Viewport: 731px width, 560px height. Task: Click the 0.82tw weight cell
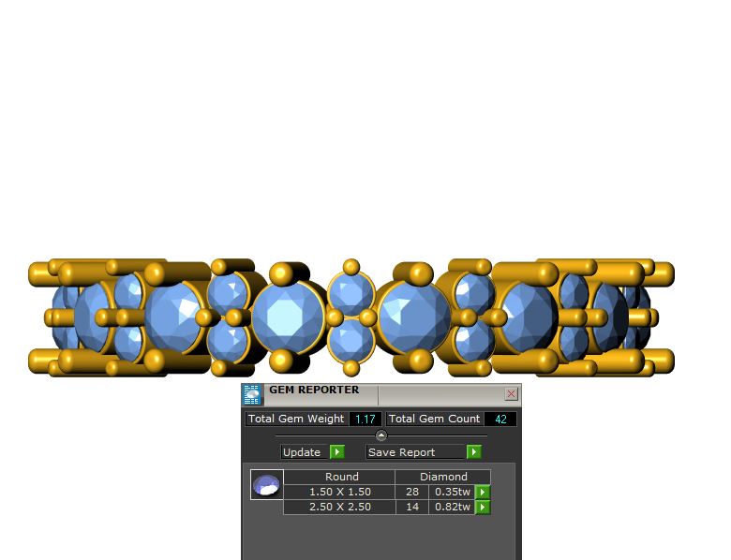[x=453, y=507]
